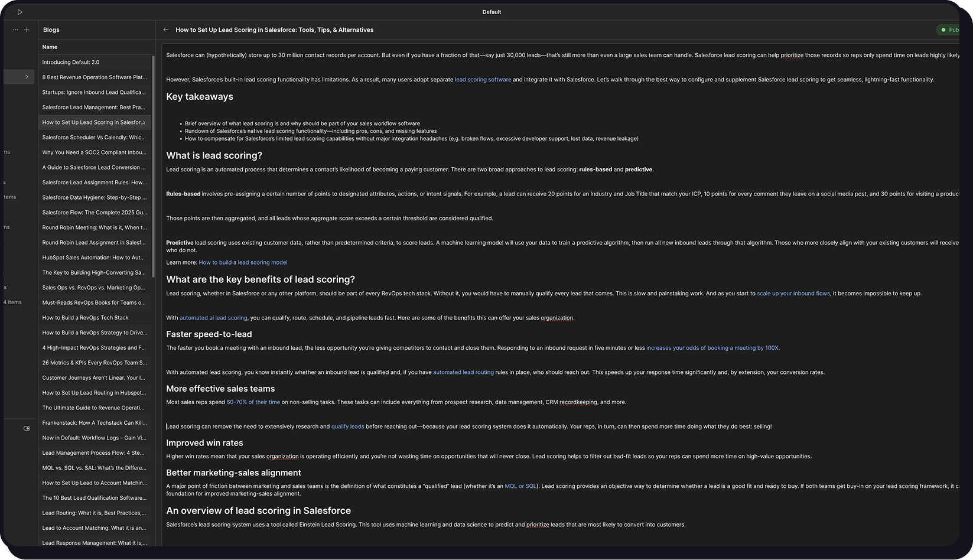Click the play icon in the title bar
Screen dimensions: 973x560
coord(19,12)
